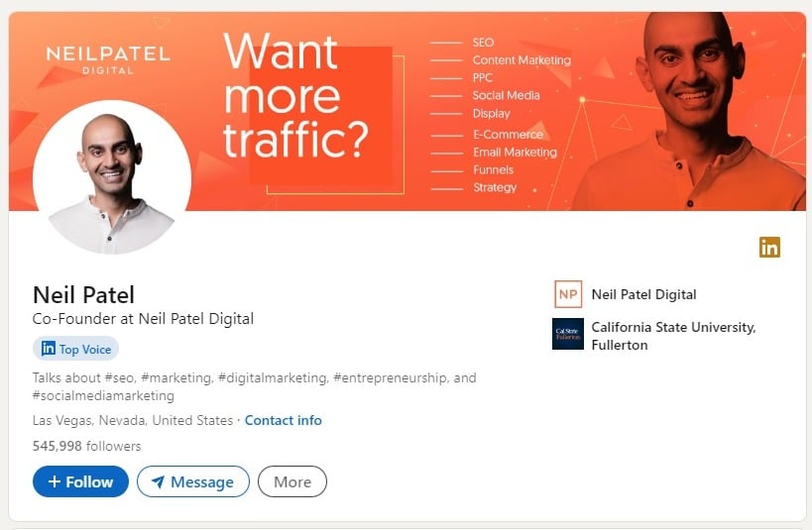The width and height of the screenshot is (812, 530).
Task: Click the "Want more traffic?" banner text
Action: click(x=295, y=96)
